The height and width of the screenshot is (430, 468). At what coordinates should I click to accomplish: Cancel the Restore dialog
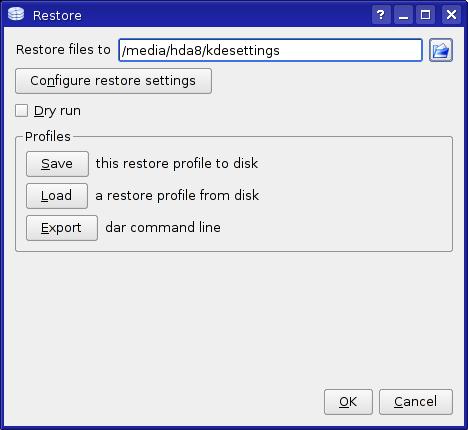click(416, 402)
